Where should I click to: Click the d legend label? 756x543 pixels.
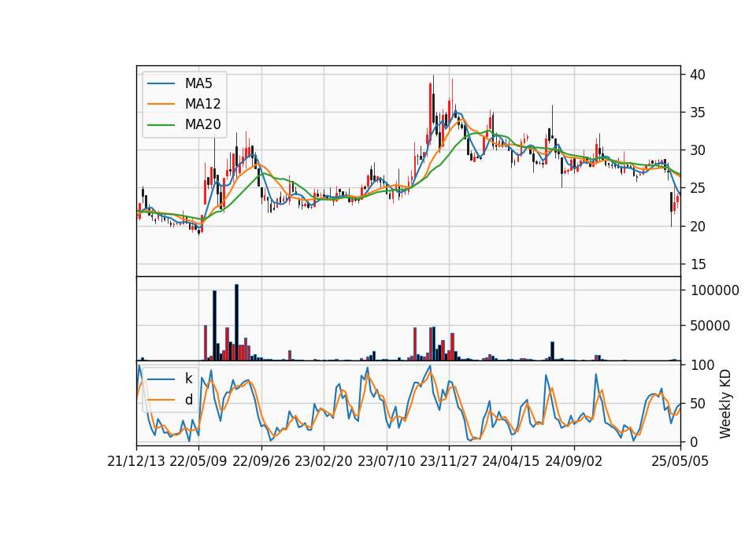pos(188,400)
